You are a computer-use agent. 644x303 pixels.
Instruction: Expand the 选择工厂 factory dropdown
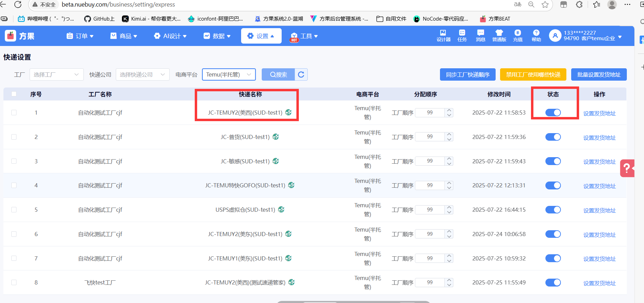tap(57, 74)
